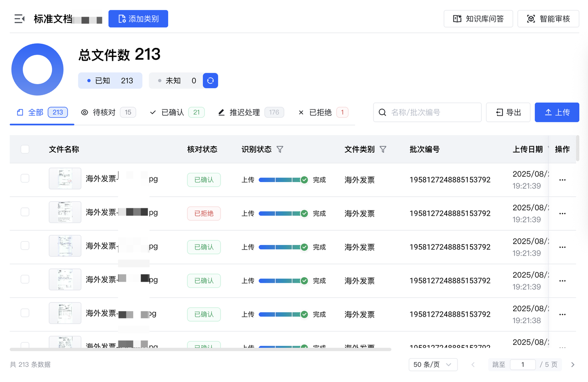Tick the checkbox of the 已拒绝 row
This screenshot has height=382, width=588.
25,212
